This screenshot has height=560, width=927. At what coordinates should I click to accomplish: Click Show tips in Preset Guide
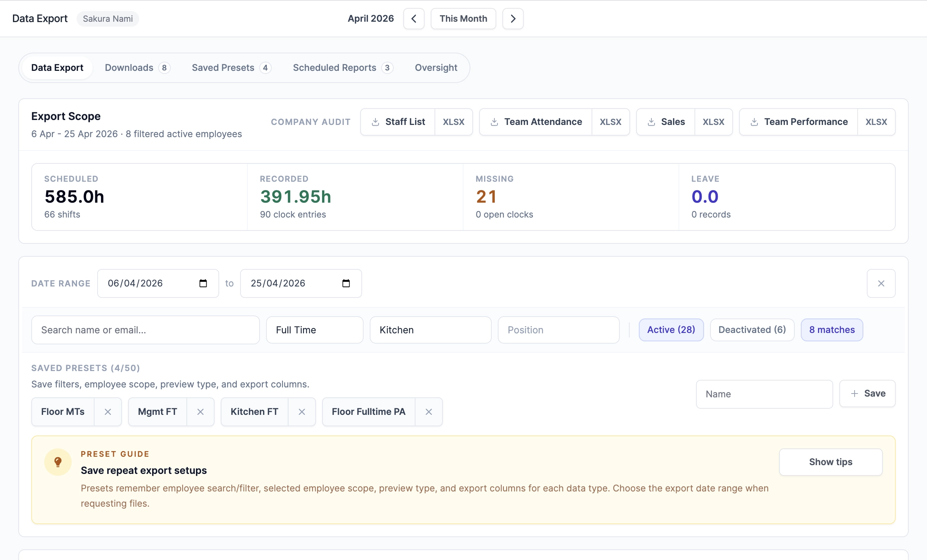pos(831,462)
